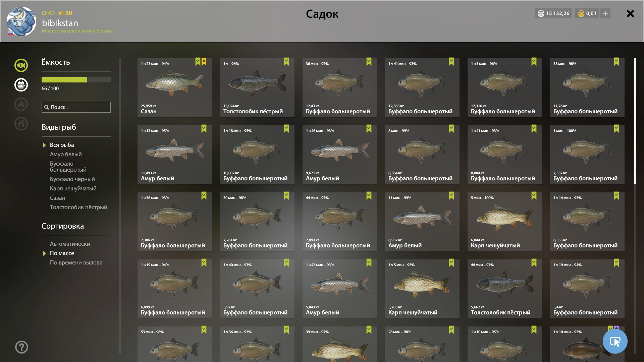644x362 pixels.
Task: Click the 'Поиск...' search field
Action: pos(76,107)
